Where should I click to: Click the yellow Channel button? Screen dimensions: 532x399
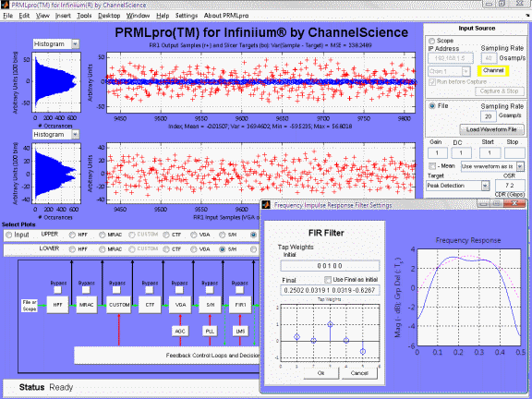pyautogui.click(x=493, y=70)
